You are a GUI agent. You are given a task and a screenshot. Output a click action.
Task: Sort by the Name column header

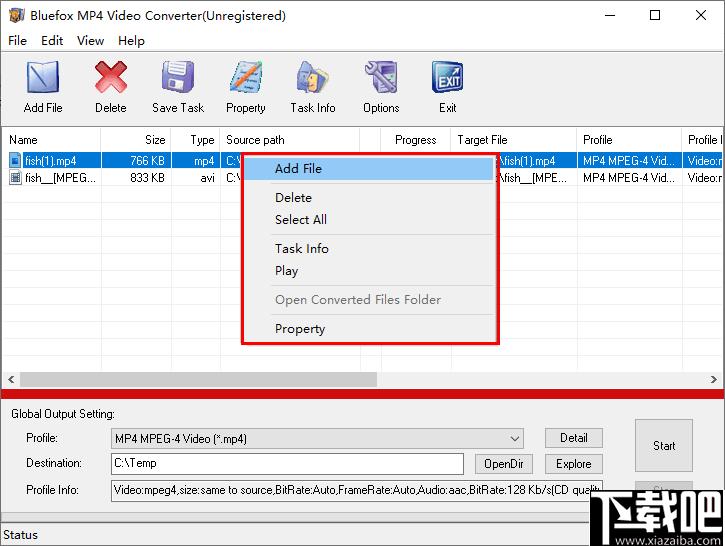coord(52,140)
